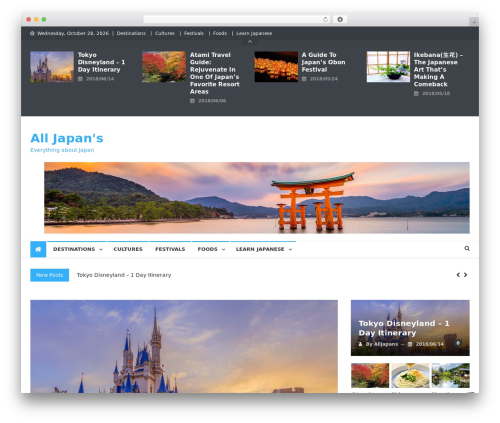Screen dimensions: 500x423
Task: Open the Festivals main menu item
Action: coord(170,249)
